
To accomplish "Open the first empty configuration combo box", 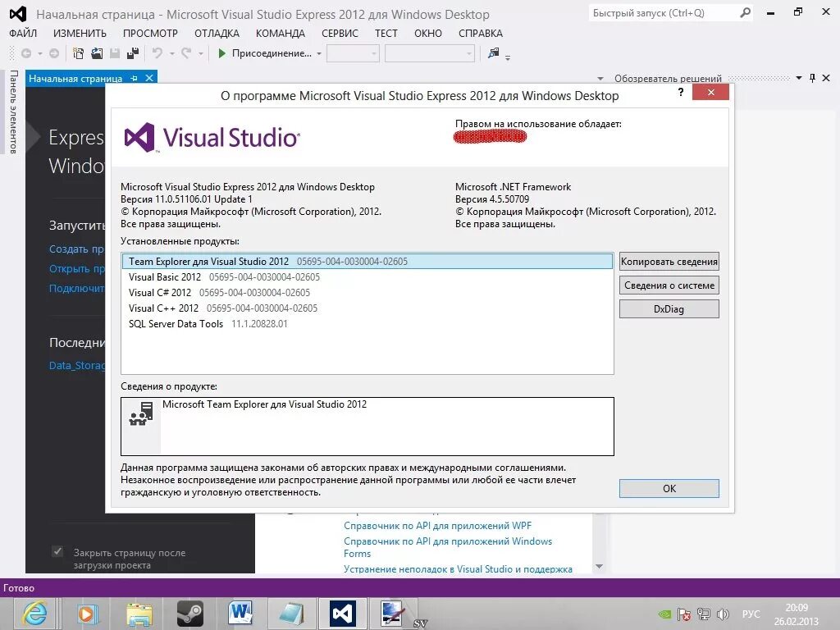I will point(353,53).
